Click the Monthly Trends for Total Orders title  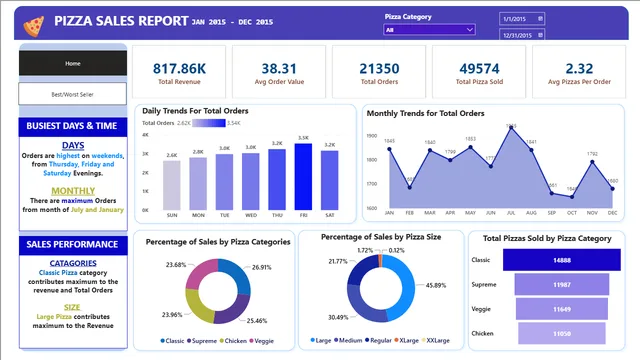pyautogui.click(x=425, y=113)
